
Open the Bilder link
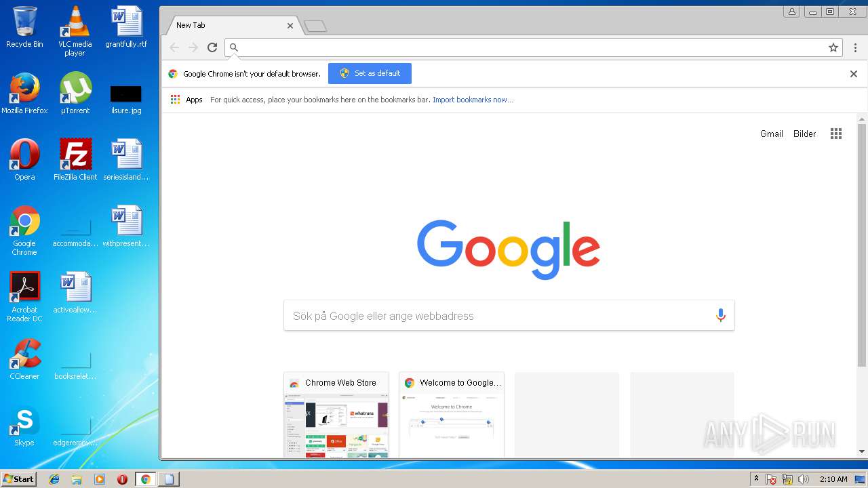coord(804,134)
